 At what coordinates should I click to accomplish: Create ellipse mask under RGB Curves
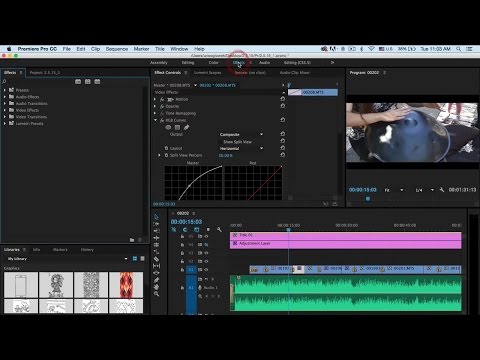pyautogui.click(x=168, y=127)
